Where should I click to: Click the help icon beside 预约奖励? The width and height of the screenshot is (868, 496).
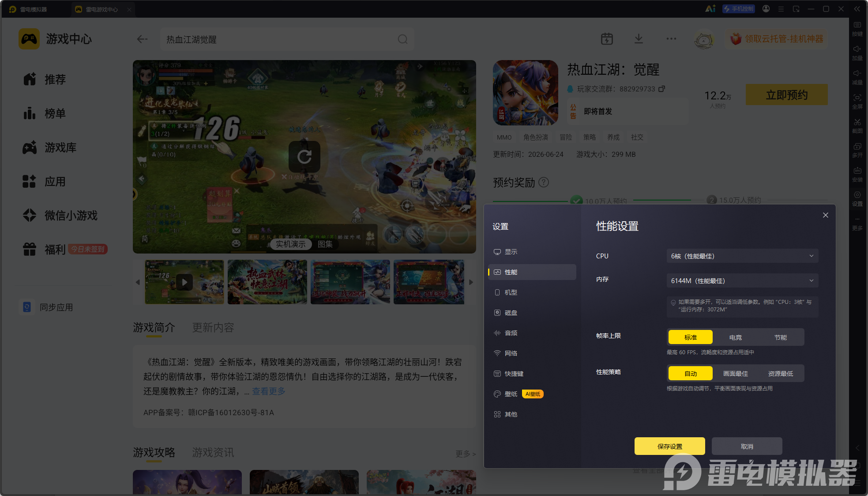pyautogui.click(x=544, y=182)
